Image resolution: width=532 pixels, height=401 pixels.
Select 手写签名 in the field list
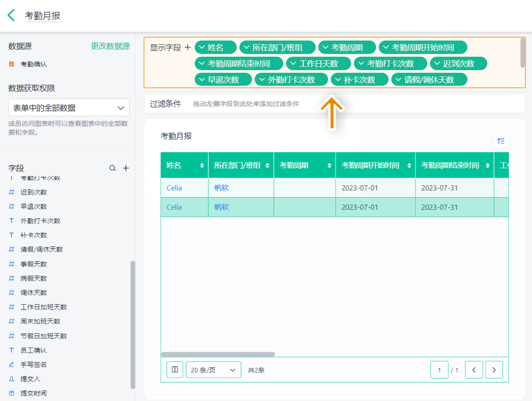[34, 365]
